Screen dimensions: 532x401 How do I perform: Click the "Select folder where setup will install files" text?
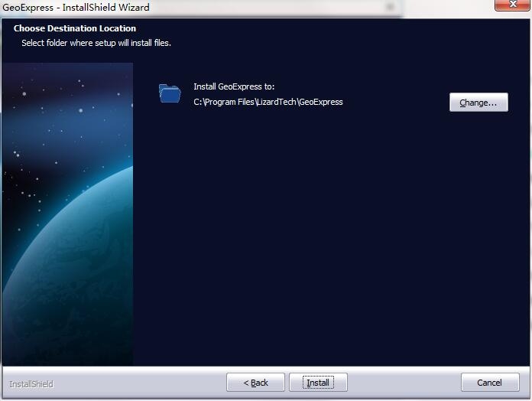coord(96,43)
